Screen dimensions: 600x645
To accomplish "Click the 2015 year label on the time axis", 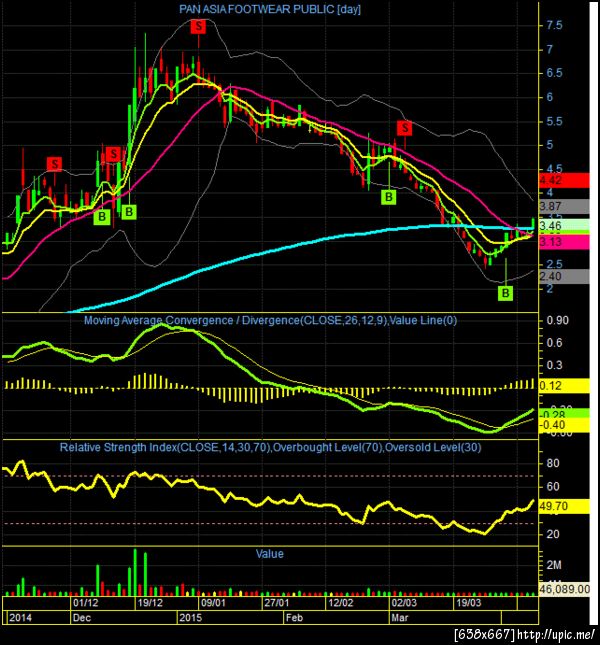I will point(191,617).
